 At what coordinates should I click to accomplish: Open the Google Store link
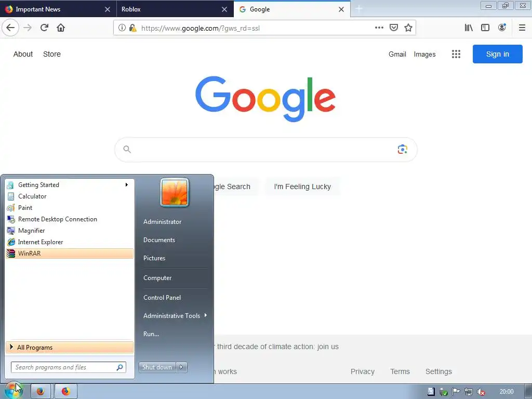52,54
